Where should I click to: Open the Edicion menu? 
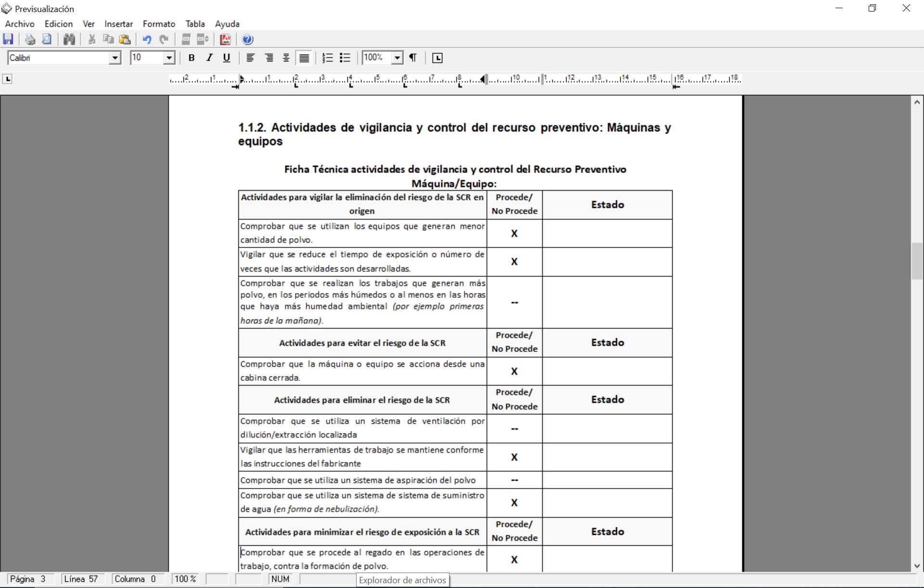pyautogui.click(x=59, y=24)
